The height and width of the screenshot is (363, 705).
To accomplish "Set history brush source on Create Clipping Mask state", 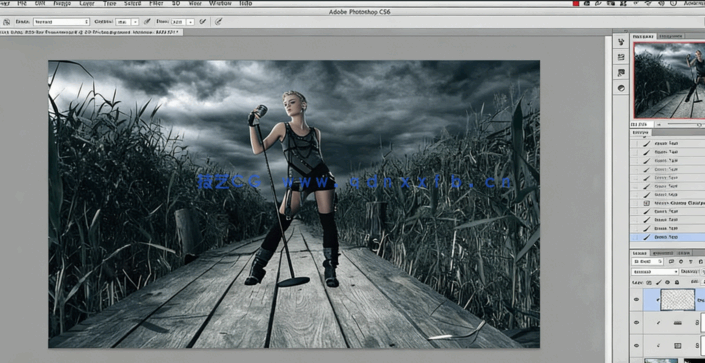I will click(635, 203).
